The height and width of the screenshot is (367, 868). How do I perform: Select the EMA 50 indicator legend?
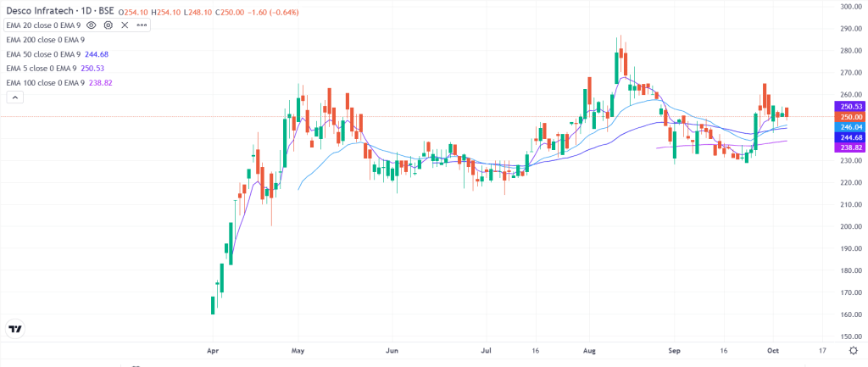point(44,54)
